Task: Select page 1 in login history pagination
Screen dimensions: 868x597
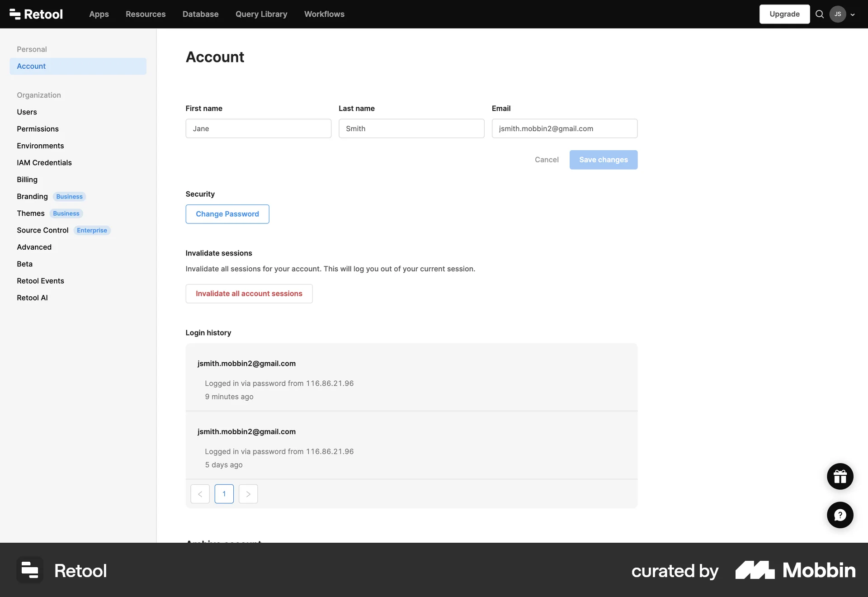Action: 224,494
